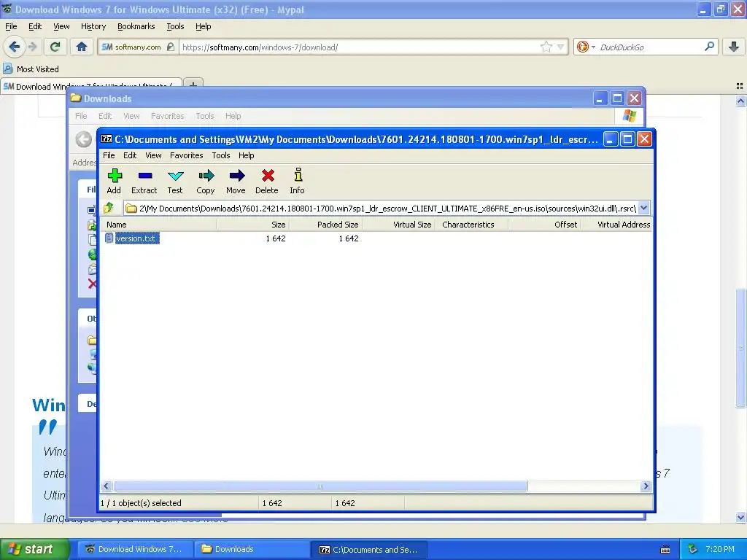Sort by the Virtual Size column
The height and width of the screenshot is (560, 747).
[x=399, y=225]
